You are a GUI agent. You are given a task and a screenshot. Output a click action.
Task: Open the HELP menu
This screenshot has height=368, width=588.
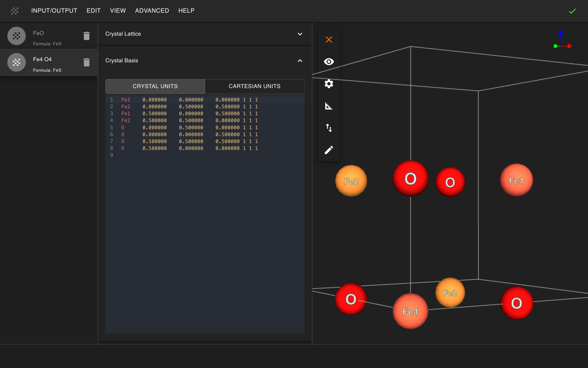click(186, 11)
